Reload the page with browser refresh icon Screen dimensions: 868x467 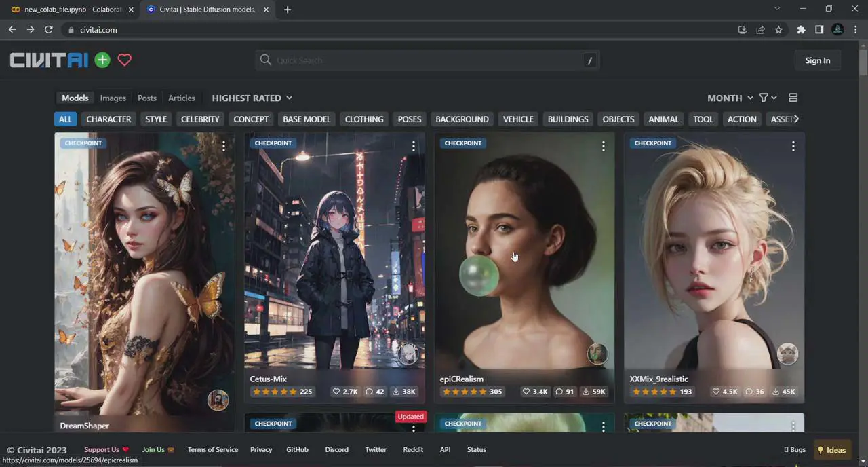[49, 30]
